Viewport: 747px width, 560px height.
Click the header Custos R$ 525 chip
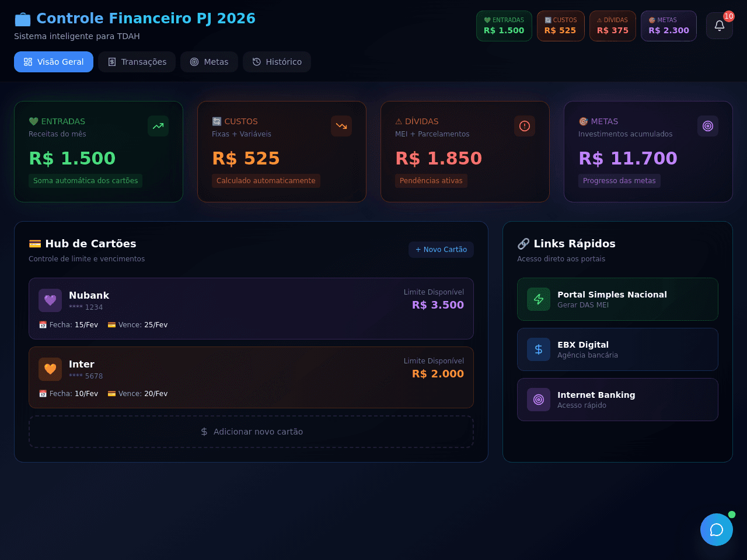[561, 26]
